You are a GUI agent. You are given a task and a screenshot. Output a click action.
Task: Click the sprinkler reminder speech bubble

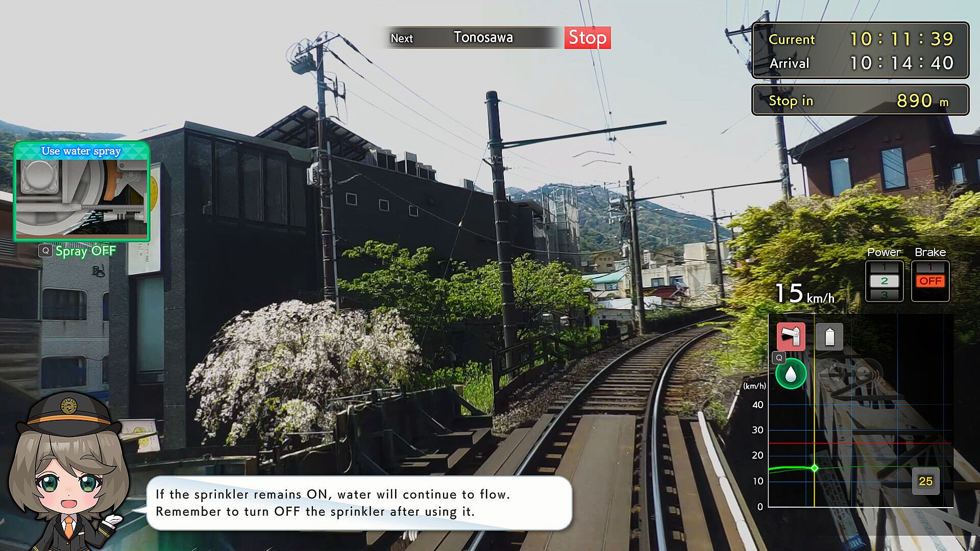coord(359,503)
